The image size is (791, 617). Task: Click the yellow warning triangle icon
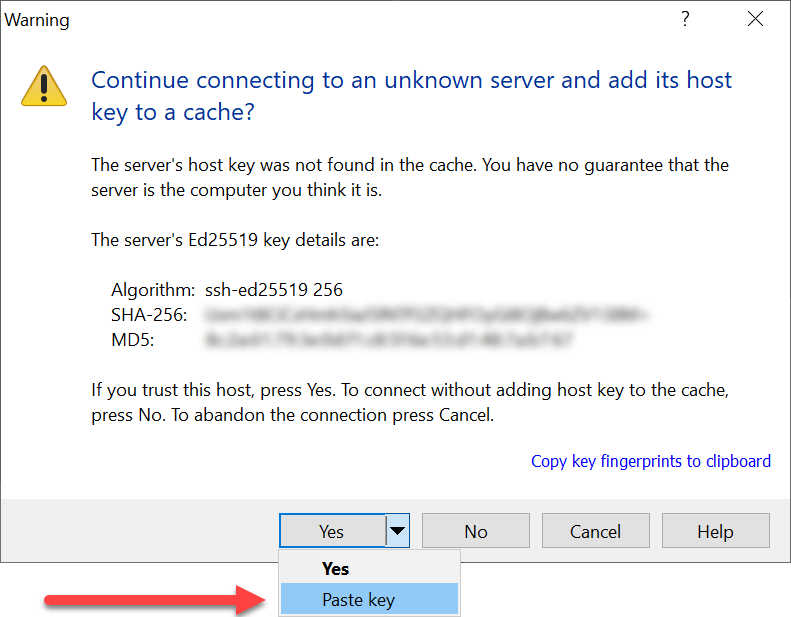[x=44, y=86]
